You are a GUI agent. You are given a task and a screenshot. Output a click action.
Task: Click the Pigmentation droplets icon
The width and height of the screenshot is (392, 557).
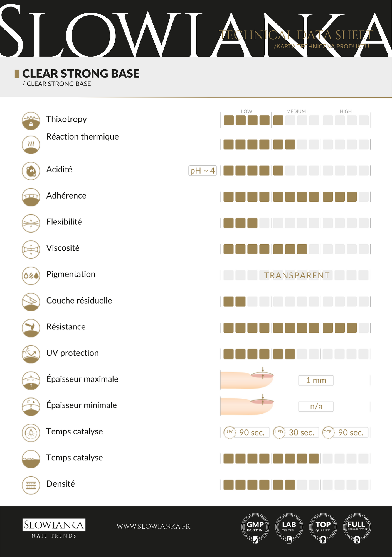(31, 276)
